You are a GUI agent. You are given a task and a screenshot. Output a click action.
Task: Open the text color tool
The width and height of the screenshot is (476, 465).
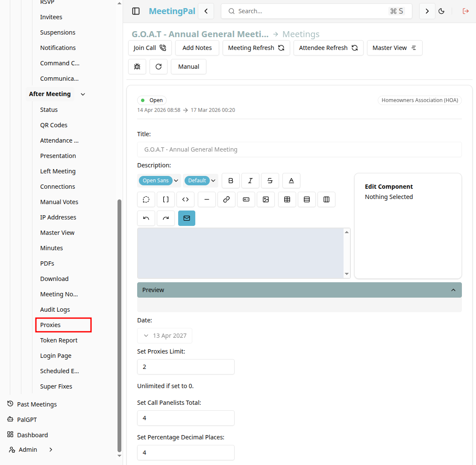click(291, 181)
